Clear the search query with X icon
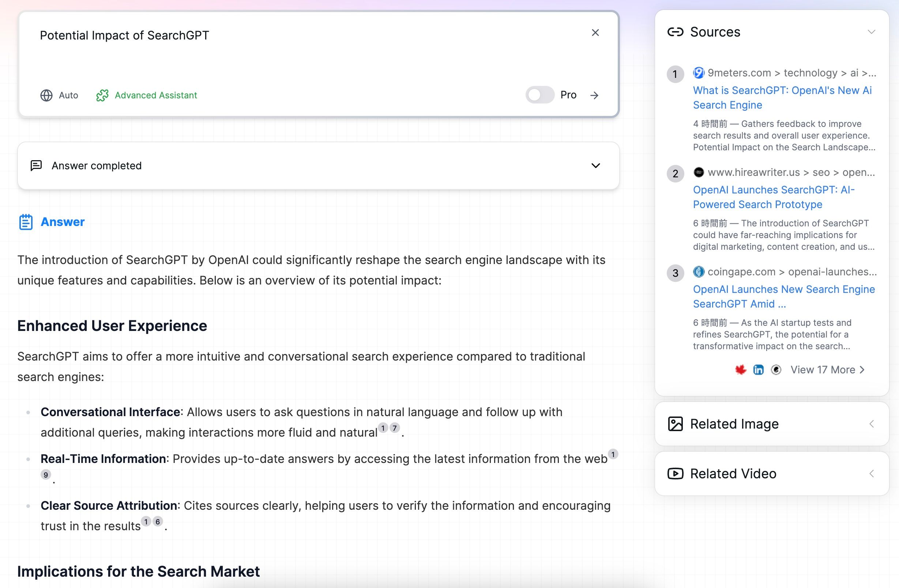The height and width of the screenshot is (588, 899). [595, 33]
